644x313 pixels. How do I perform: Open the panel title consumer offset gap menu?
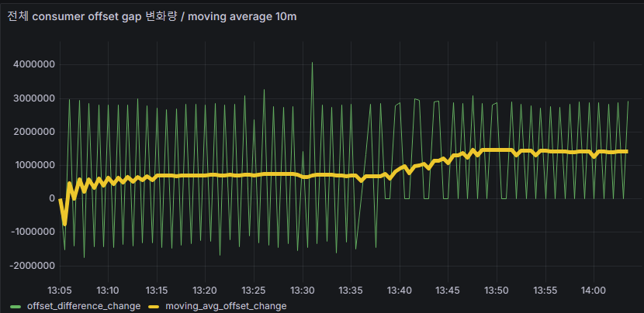[x=151, y=17]
